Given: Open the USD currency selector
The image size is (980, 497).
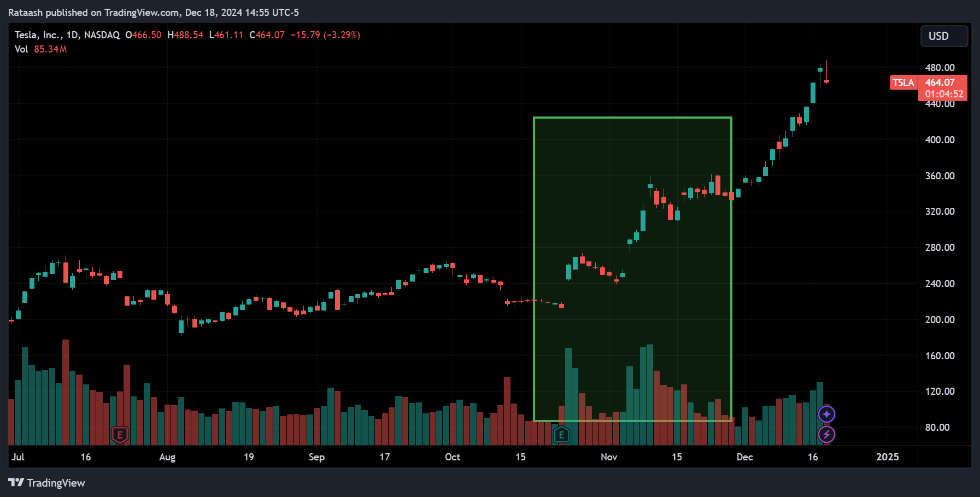Looking at the screenshot, I should click(x=944, y=36).
